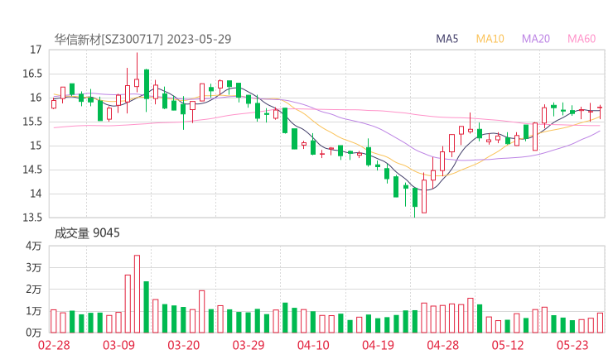The height and width of the screenshot is (364, 613).
Task: Click the MA10 legend label
Action: [490, 39]
